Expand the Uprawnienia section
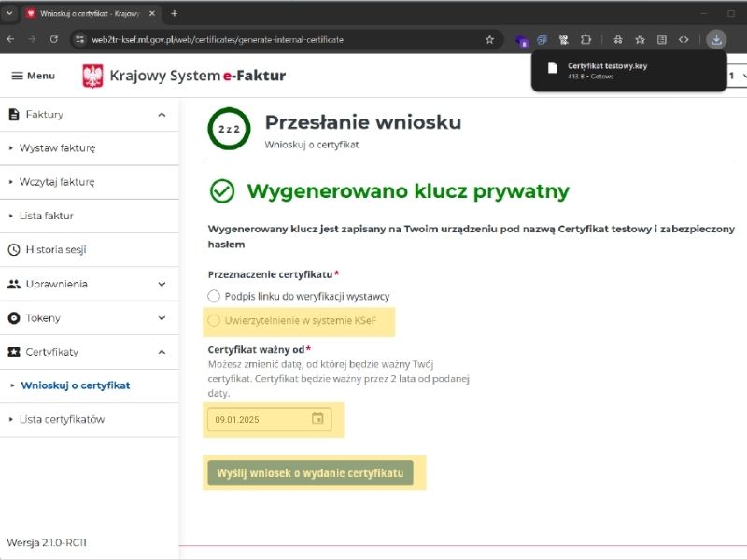 [x=162, y=284]
